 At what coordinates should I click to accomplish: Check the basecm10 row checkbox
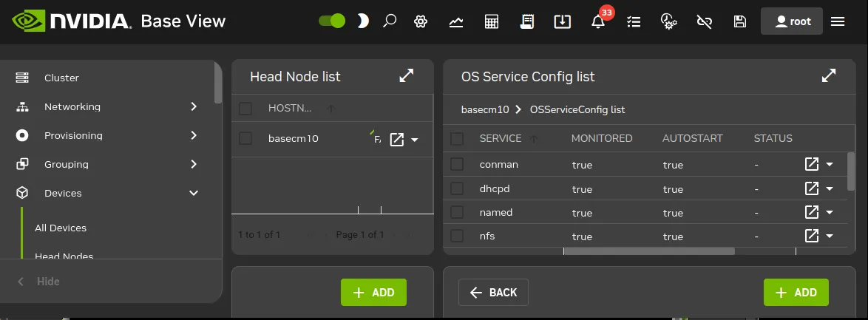tap(245, 138)
